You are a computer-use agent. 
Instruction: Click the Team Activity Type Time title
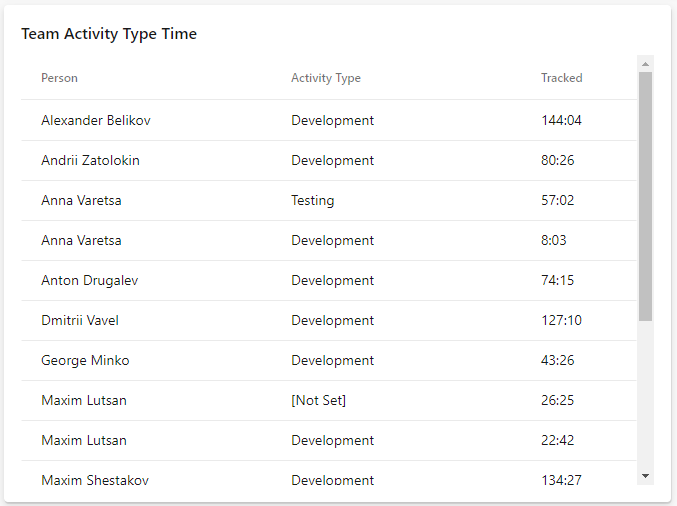[x=109, y=34]
